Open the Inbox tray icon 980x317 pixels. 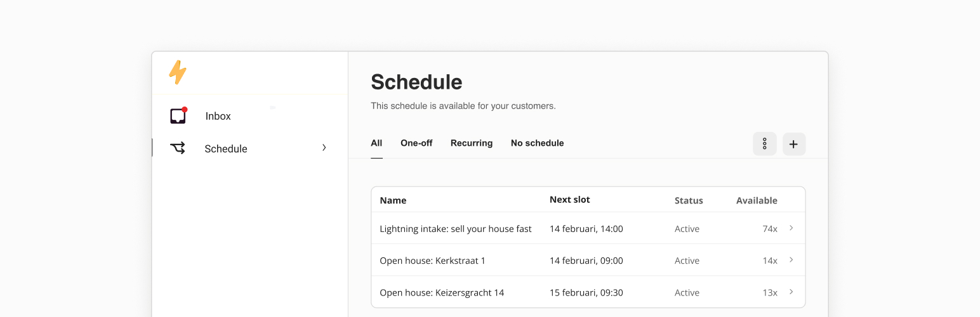(178, 116)
